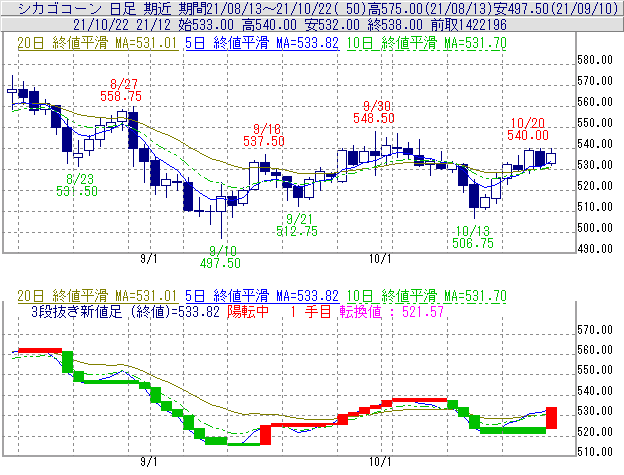Click the magenta 転換値 : 521.57 text
Viewport: 624px width, 475px height.
[x=392, y=311]
